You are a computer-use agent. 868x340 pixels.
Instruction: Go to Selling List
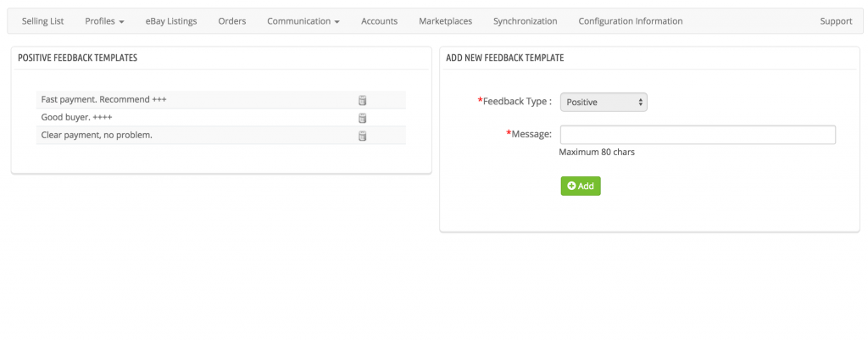tap(42, 21)
